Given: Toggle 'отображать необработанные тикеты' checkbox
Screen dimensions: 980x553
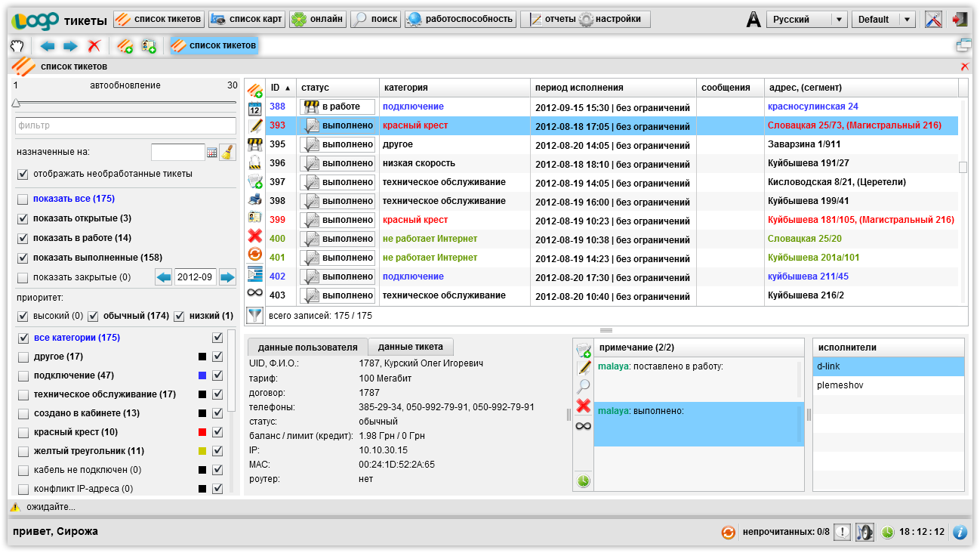Looking at the screenshot, I should coord(23,175).
